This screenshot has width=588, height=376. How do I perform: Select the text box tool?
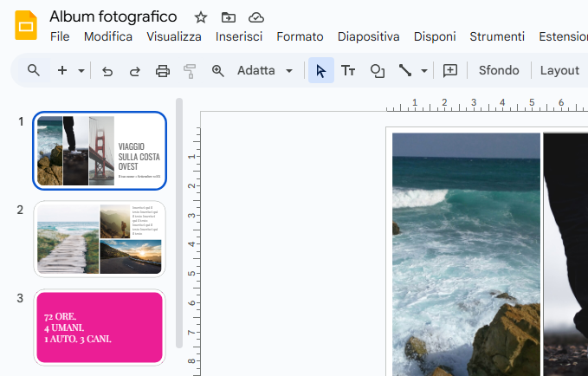[348, 71]
